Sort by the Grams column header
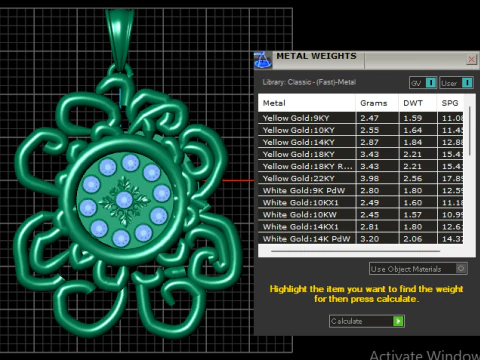480x360 pixels. [x=377, y=103]
